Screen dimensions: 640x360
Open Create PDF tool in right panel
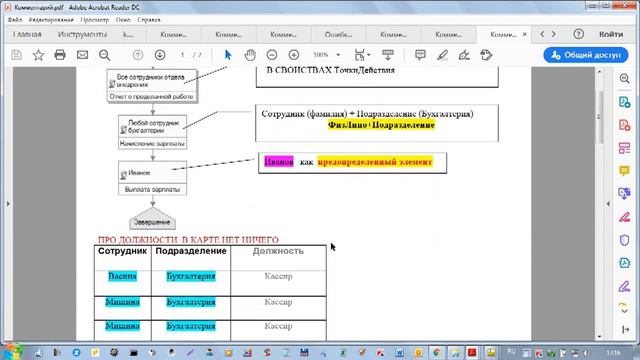tap(624, 125)
